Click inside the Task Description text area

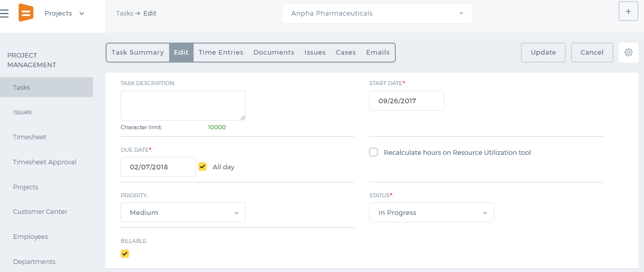(183, 106)
